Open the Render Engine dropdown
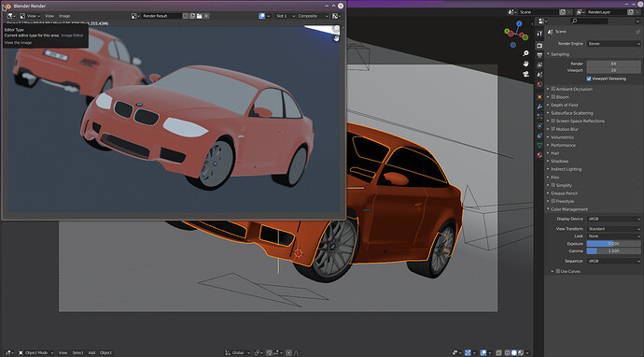 pyautogui.click(x=613, y=44)
